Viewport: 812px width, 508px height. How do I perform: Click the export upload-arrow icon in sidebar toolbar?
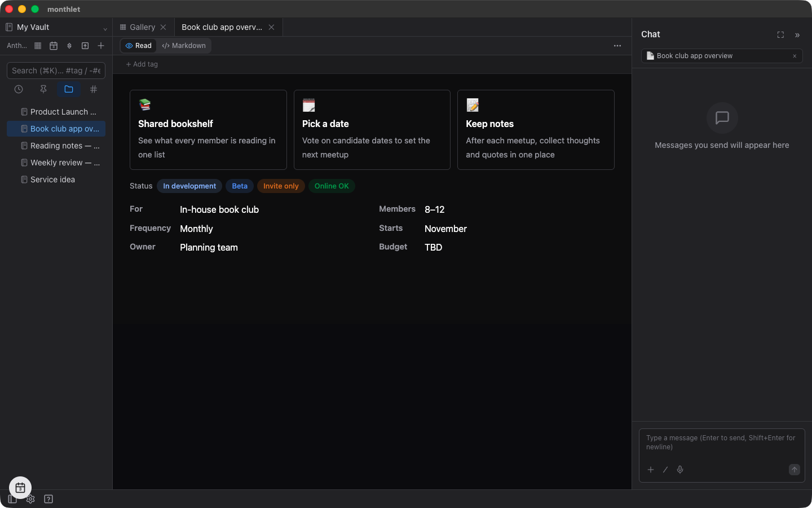85,46
